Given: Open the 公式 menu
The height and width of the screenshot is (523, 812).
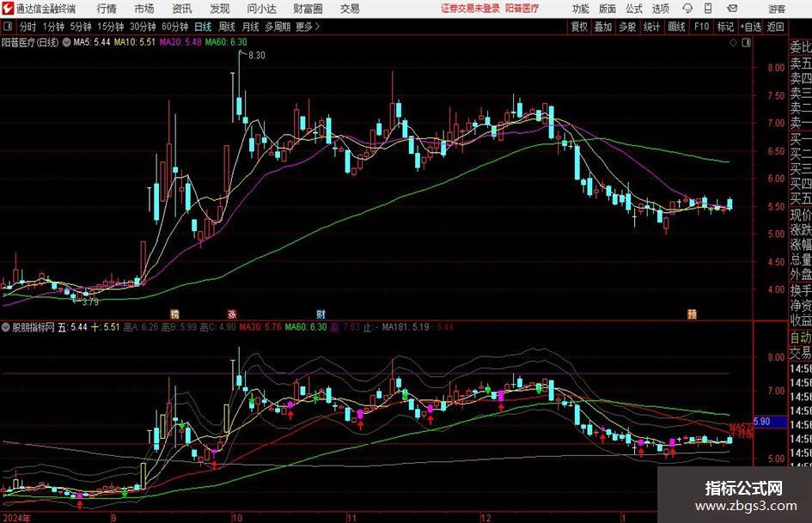Looking at the screenshot, I should 634,9.
